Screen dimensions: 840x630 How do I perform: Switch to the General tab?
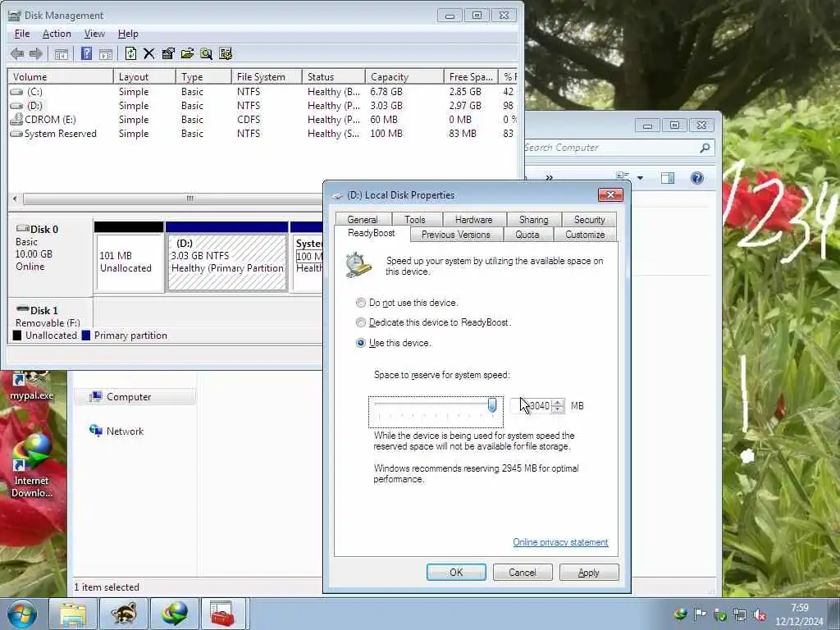click(363, 220)
